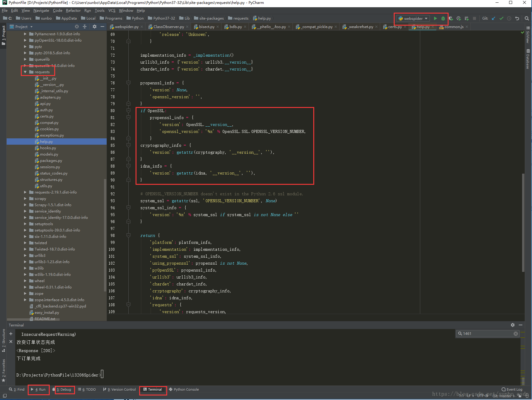
Task: Add a new terminal session
Action: (x=11, y=334)
